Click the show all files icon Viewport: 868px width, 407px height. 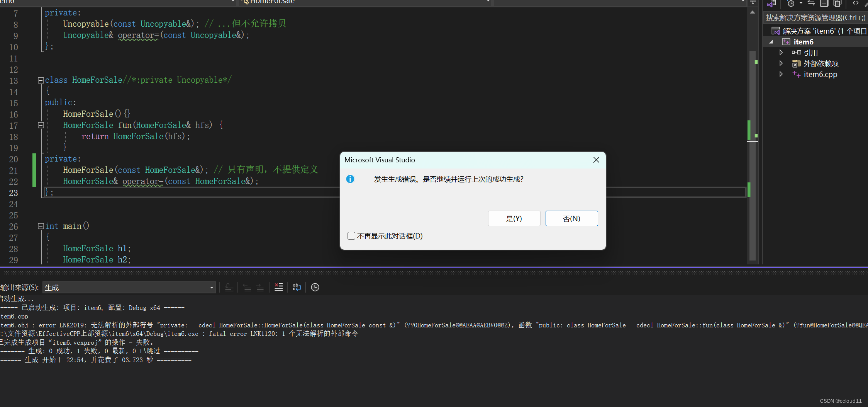[x=837, y=3]
